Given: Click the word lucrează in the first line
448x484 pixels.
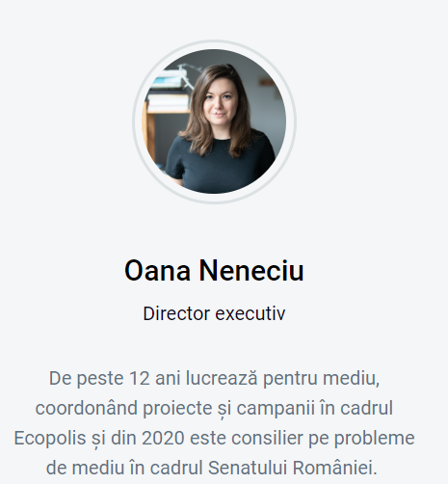Looking at the screenshot, I should 222,378.
